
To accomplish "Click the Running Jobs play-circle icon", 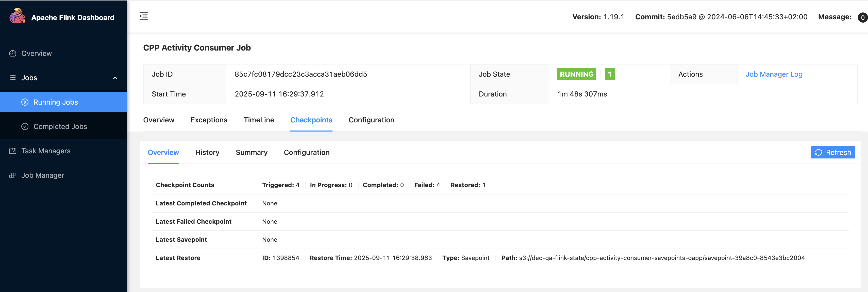I will coord(25,102).
